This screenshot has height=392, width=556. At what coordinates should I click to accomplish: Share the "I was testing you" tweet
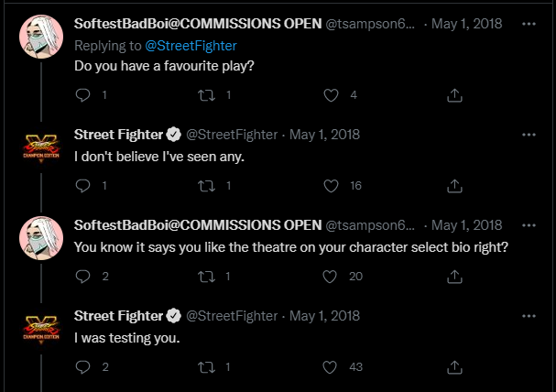(x=453, y=366)
